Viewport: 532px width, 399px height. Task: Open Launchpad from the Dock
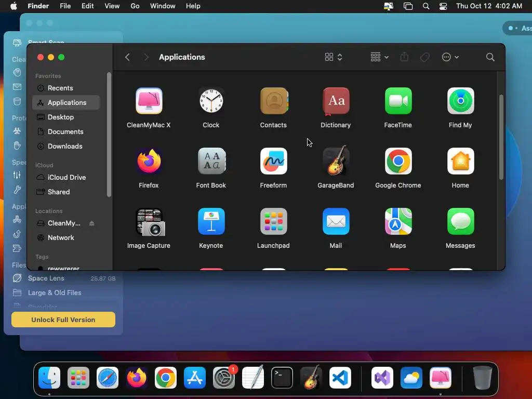click(x=78, y=378)
